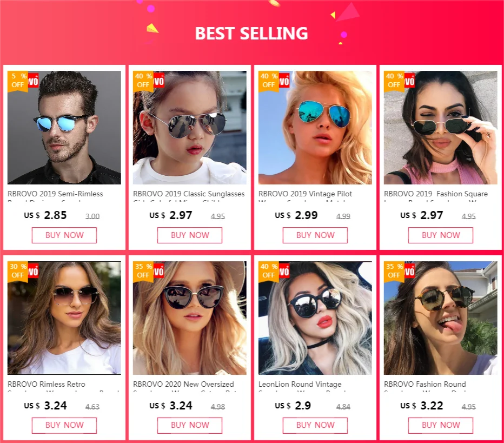Buy the Fashion Square sunglasses now
This screenshot has height=443, width=504.
coord(441,235)
